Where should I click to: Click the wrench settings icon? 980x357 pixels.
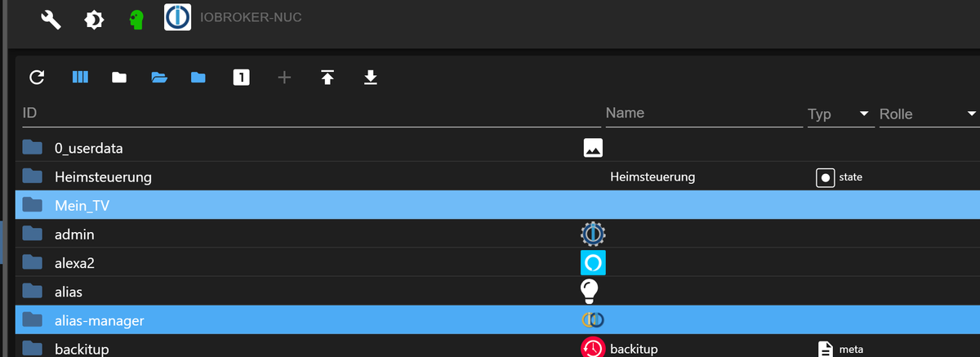(x=51, y=18)
